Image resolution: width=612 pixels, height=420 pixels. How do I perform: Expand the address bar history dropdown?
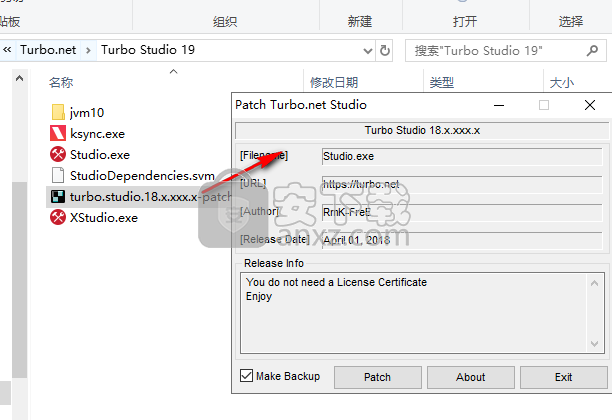click(368, 51)
